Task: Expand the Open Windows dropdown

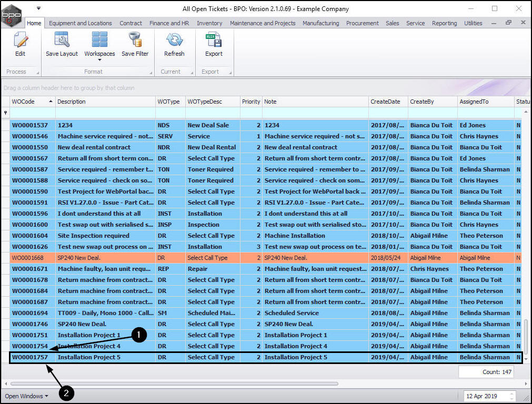Action: point(26,396)
